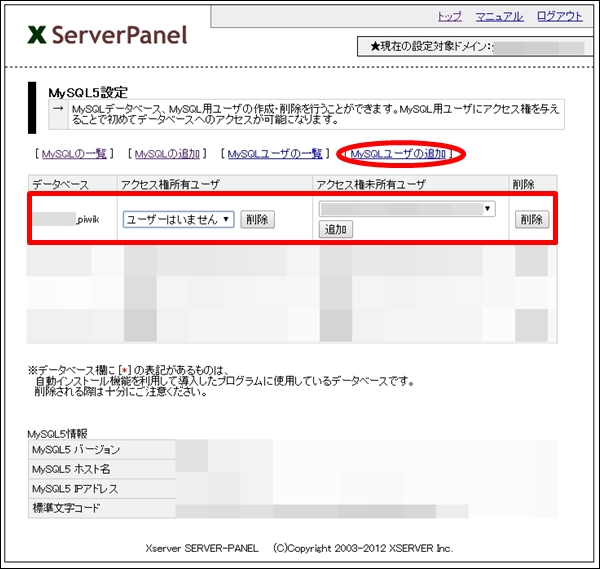Expand the アクセス権未所有ユーザ dropdown in piwik row
Viewport: 600px width, 569px height.
[407, 209]
